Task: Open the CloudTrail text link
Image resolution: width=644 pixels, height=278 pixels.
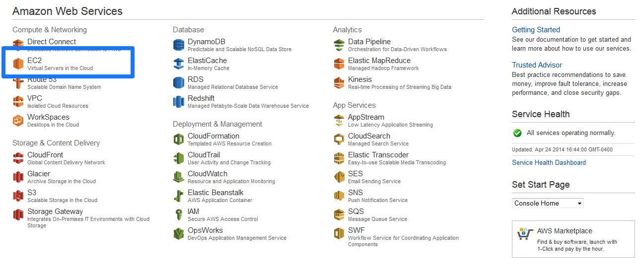Action: click(x=204, y=155)
